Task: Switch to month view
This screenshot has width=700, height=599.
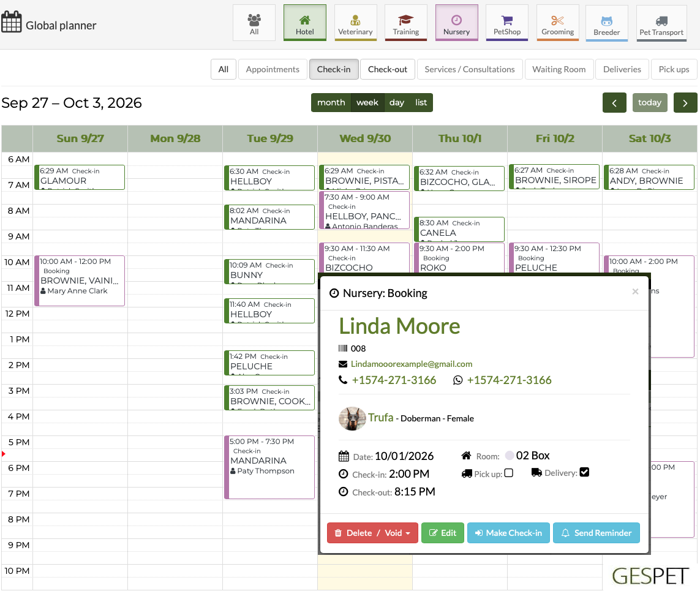Action: click(331, 103)
